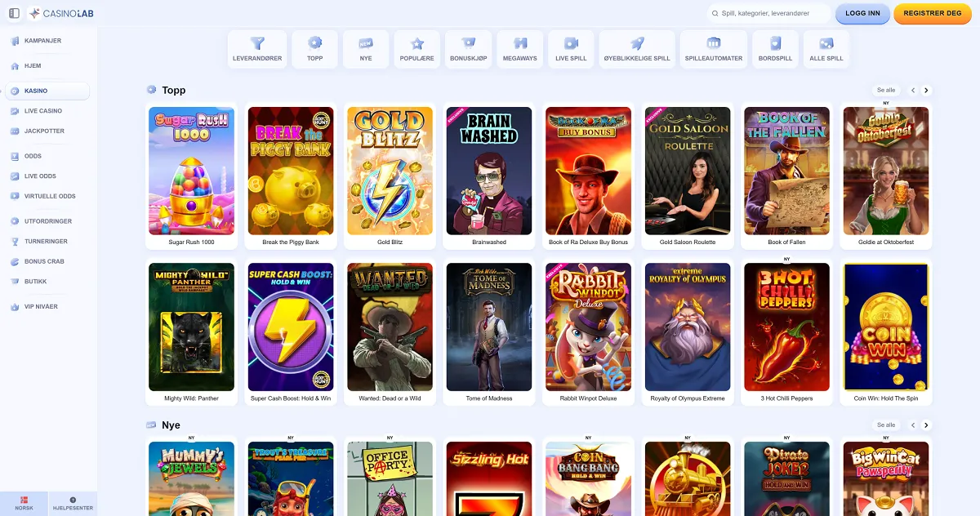
Task: Open the Bonuskjøp category icon
Action: [469, 43]
